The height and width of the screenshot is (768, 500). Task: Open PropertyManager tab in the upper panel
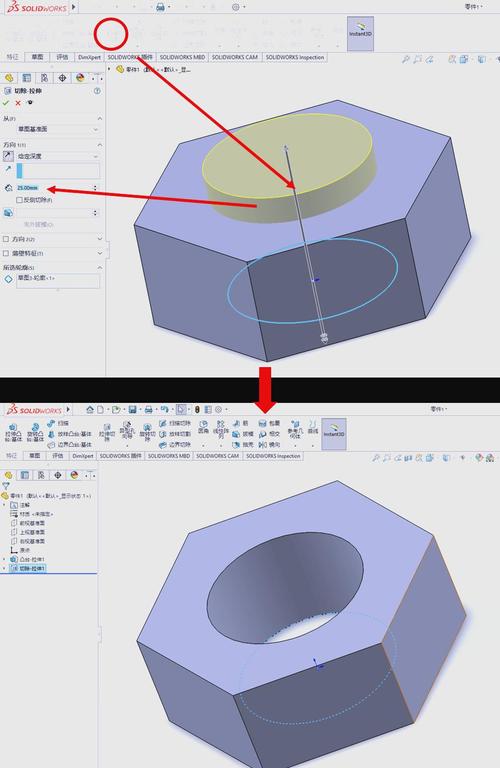tap(26, 78)
